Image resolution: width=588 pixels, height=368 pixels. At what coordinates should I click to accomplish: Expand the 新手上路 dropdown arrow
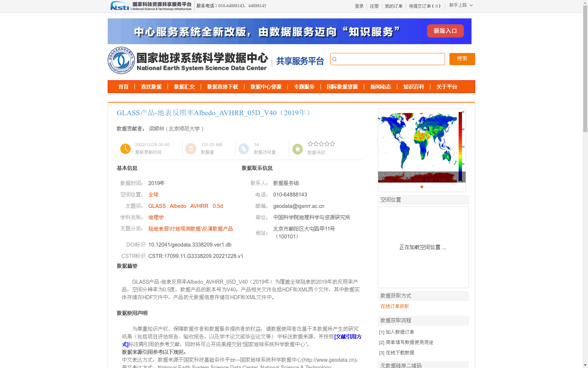pyautogui.click(x=471, y=5)
